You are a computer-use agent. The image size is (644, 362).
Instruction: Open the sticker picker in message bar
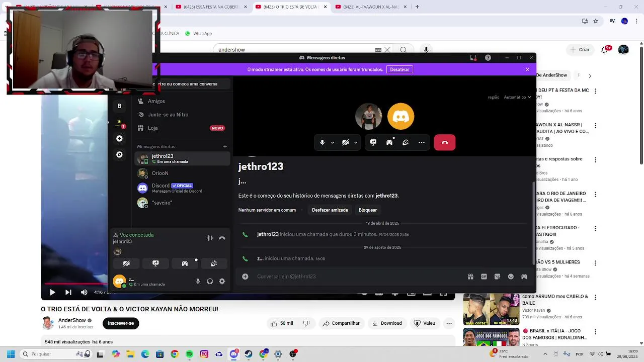(x=498, y=277)
